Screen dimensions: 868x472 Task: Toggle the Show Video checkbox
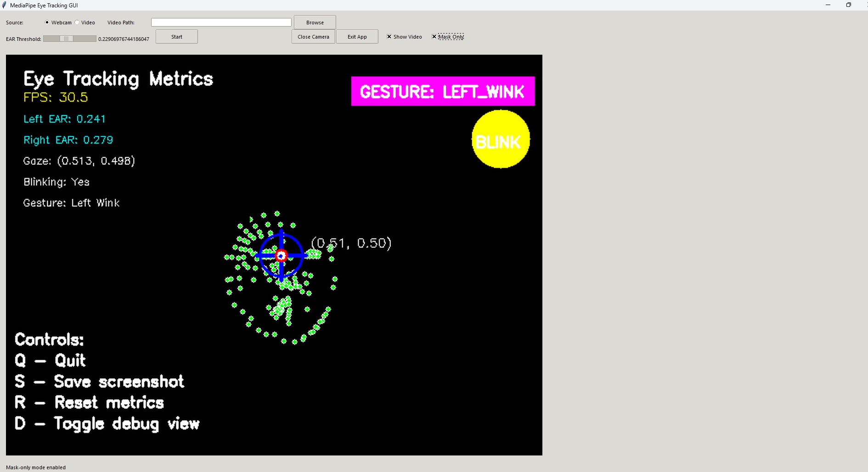click(389, 37)
